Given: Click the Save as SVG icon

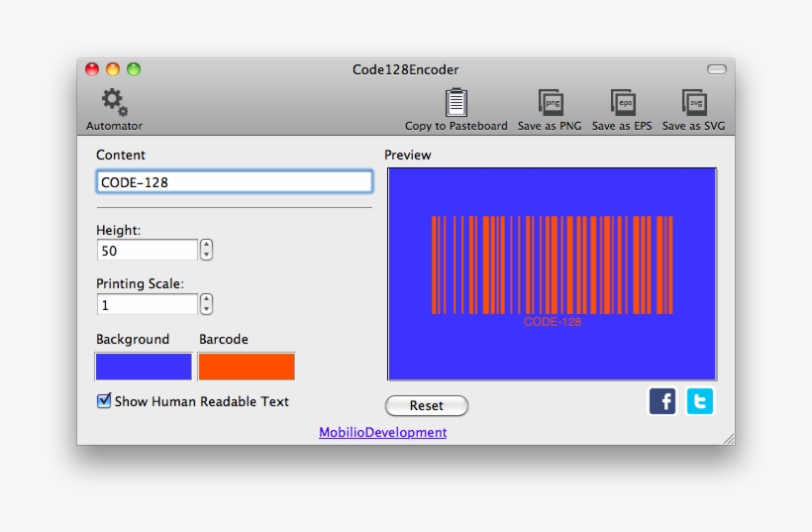Looking at the screenshot, I should (x=693, y=103).
